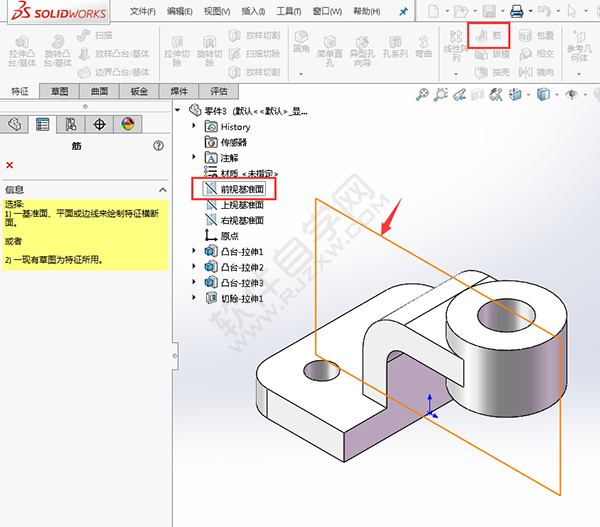The height and width of the screenshot is (527, 600).
Task: Collapse the 信息 section chevron
Action: point(163,190)
